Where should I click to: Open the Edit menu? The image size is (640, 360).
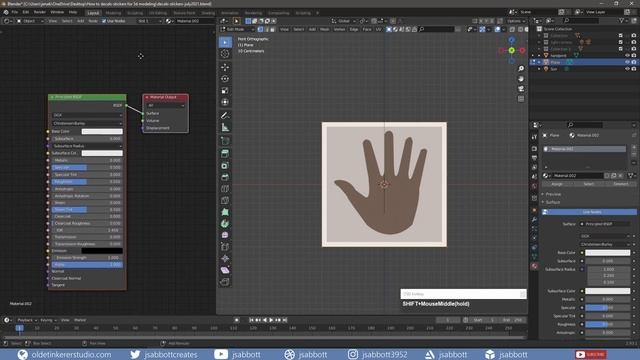coord(26,12)
